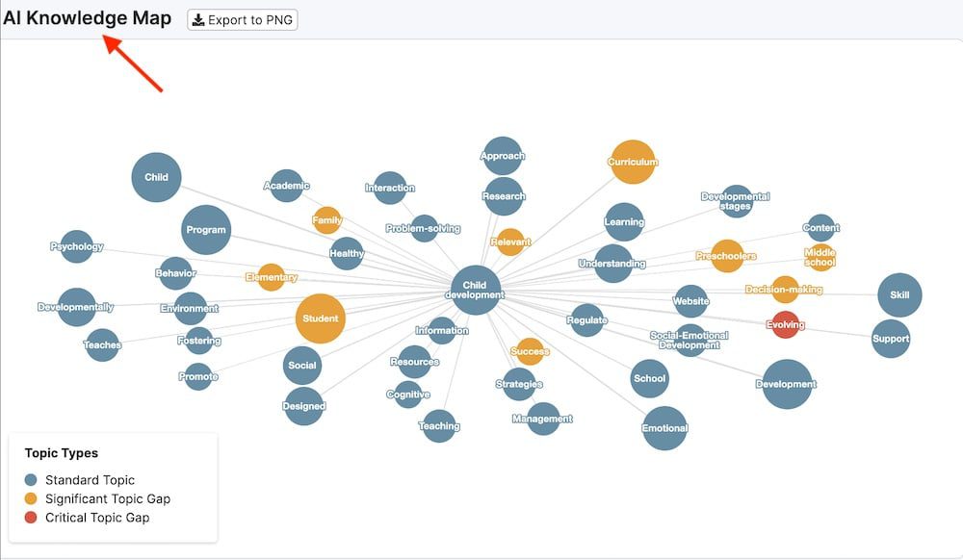Select the Psychology node
This screenshot has width=963, height=560.
click(x=77, y=246)
